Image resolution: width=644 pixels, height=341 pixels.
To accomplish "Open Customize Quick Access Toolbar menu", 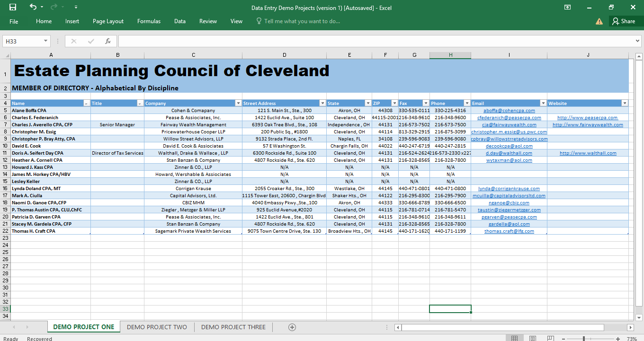I will point(76,7).
